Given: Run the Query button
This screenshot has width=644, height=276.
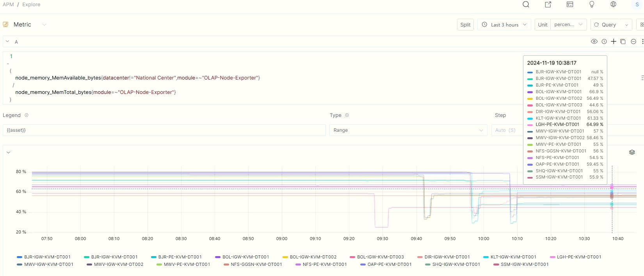Looking at the screenshot, I should coord(606,25).
